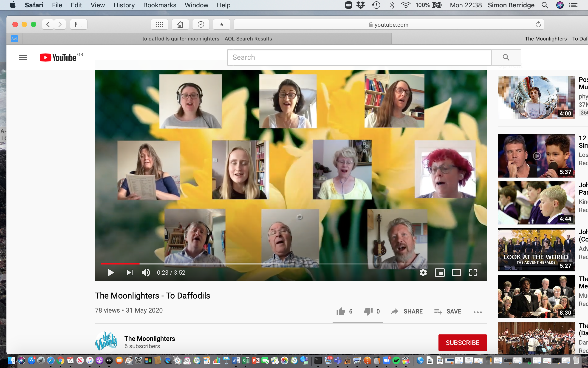Open Look At The World thumbnail

537,250
